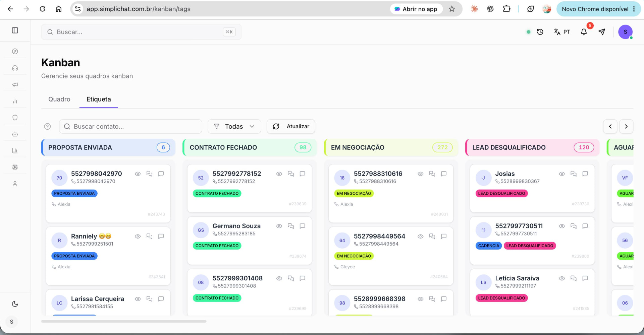Go to previous columns with left chevron
This screenshot has height=335, width=644.
610,126
